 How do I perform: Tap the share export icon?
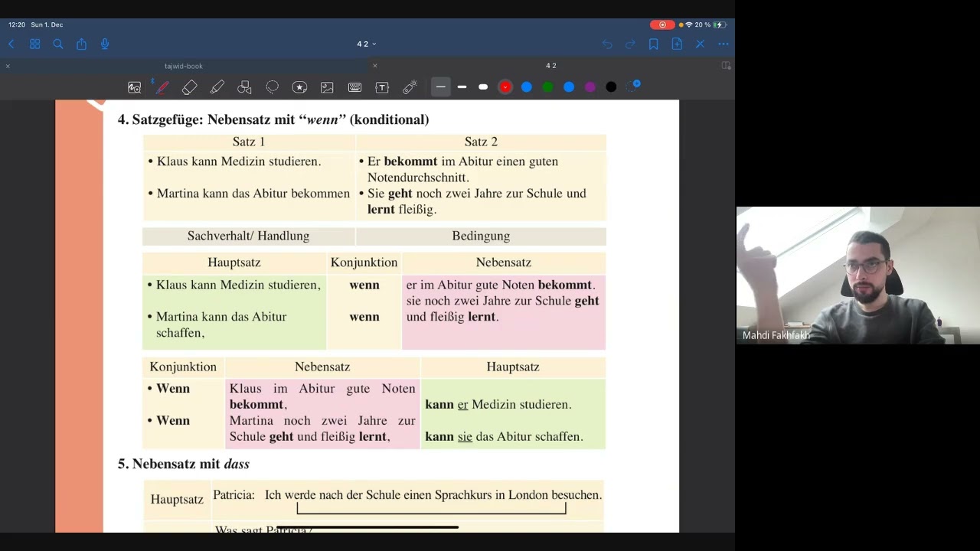(81, 44)
